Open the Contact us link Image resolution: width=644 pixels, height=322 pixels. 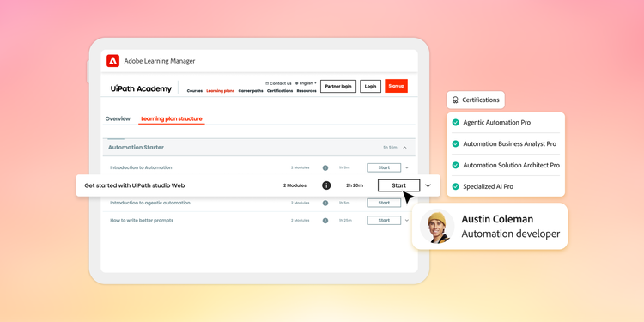(278, 83)
